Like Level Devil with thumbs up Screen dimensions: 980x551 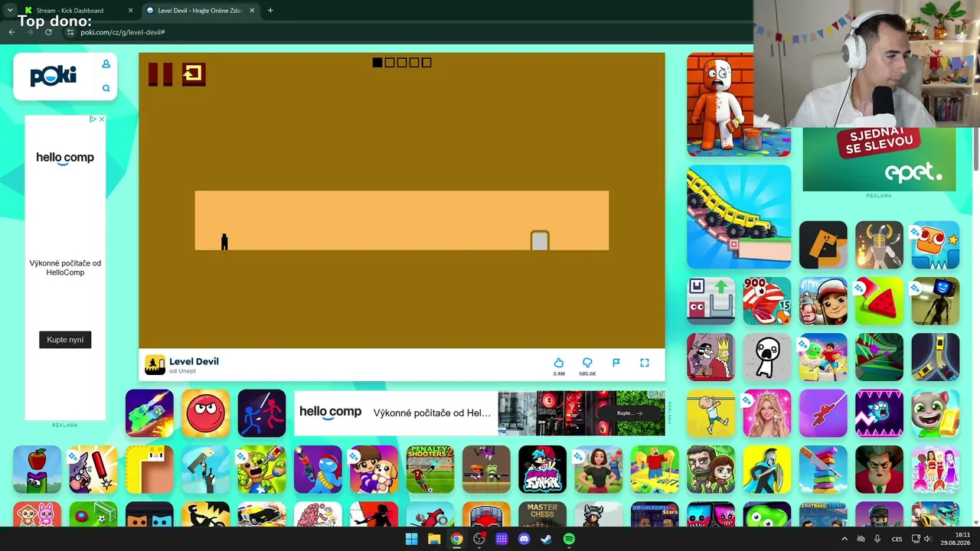559,363
